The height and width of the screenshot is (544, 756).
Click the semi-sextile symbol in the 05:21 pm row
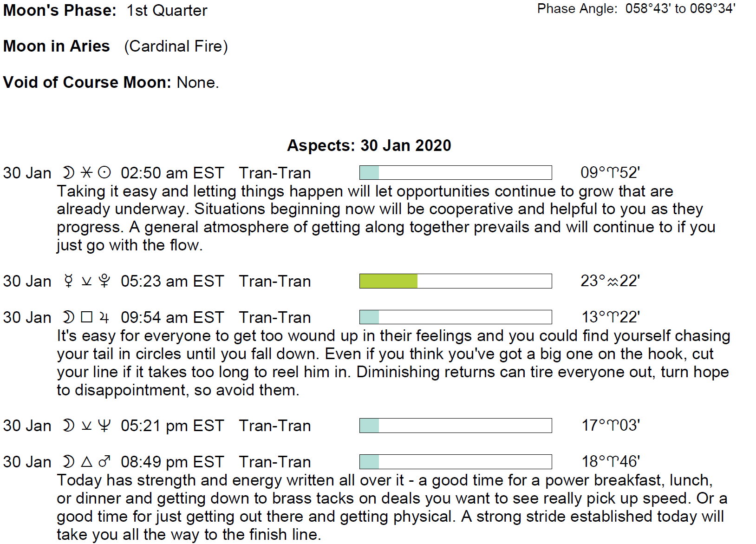86,426
